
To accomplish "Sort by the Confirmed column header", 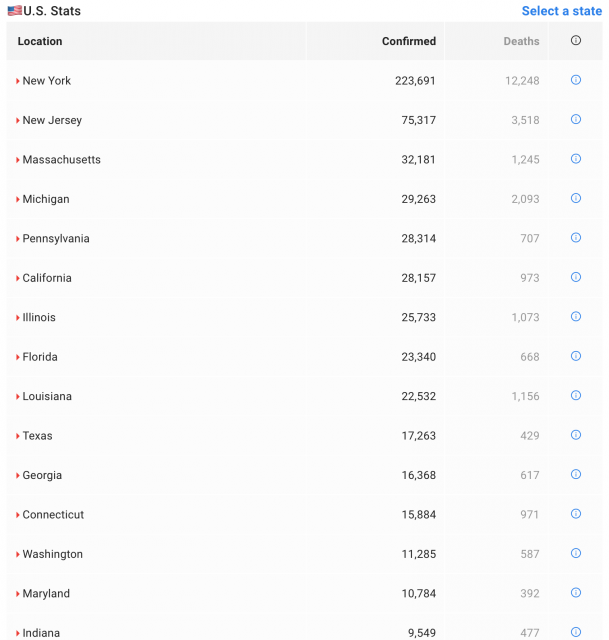I will tap(409, 41).
